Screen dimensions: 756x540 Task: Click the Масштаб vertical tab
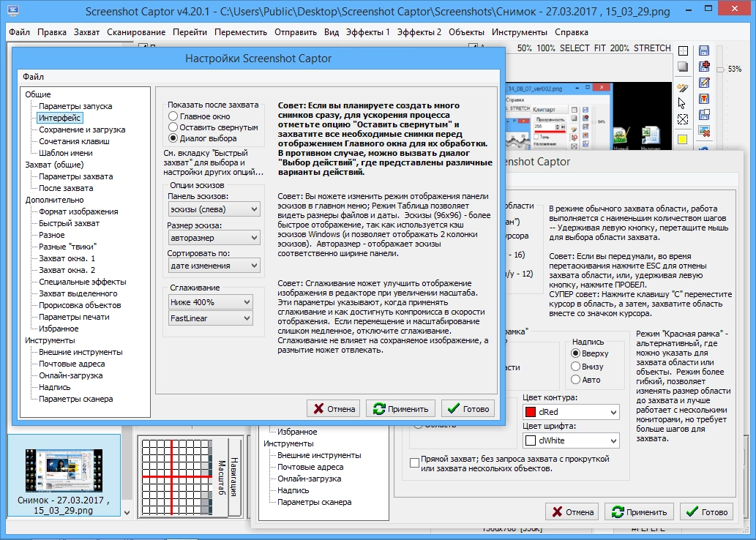[221, 478]
